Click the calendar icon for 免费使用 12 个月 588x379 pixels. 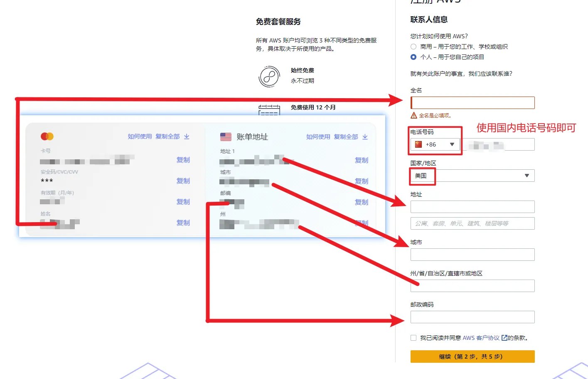269,110
